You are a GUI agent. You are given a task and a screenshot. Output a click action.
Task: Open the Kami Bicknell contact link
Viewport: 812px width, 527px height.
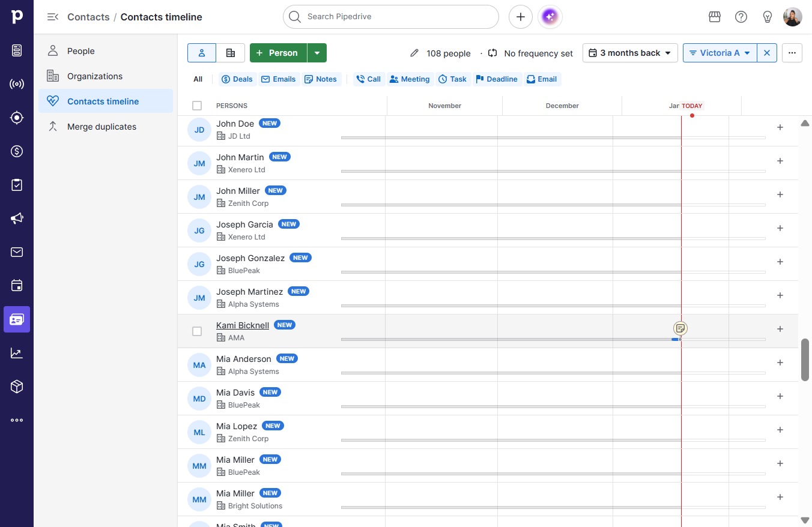click(x=243, y=325)
